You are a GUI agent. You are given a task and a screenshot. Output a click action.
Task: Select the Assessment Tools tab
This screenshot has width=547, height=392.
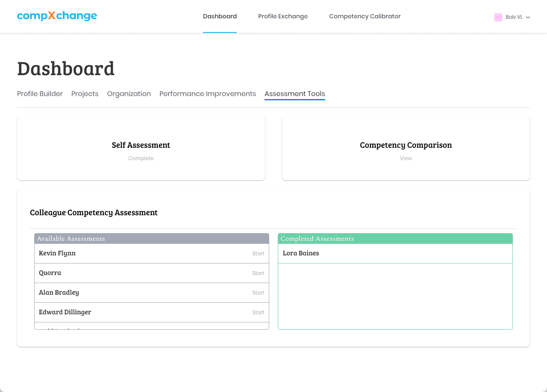294,94
